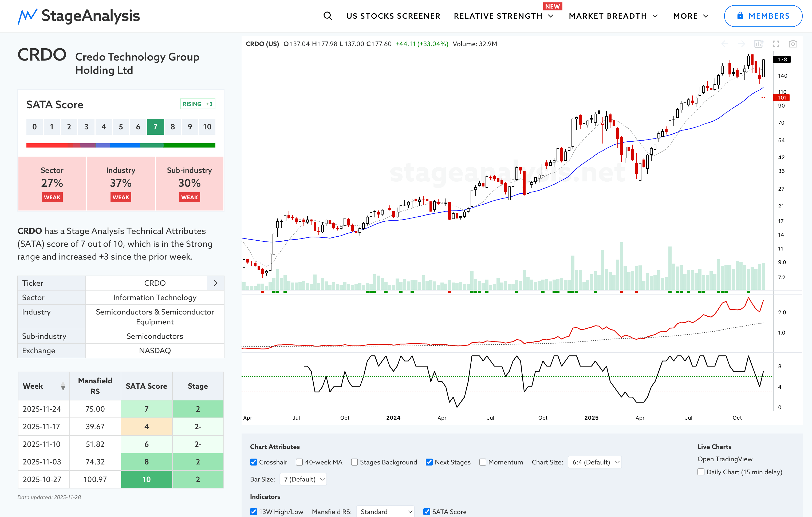
Task: Click the StageAnalysis logo
Action: tap(78, 16)
